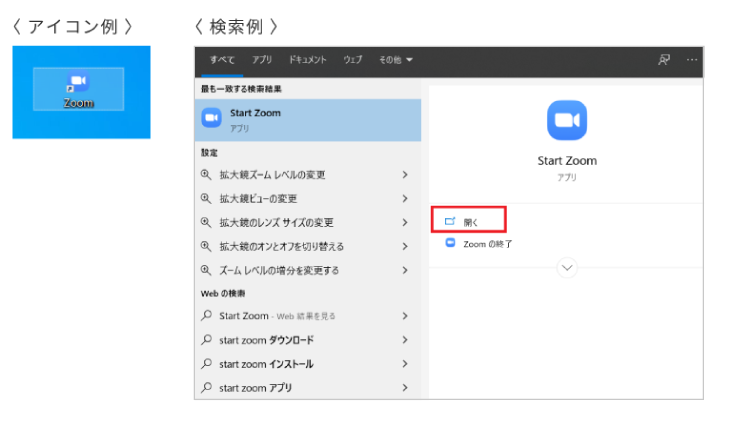Select start zoom ダウンロード suggestion
Viewport: 730px width, 423px height.
pos(308,340)
